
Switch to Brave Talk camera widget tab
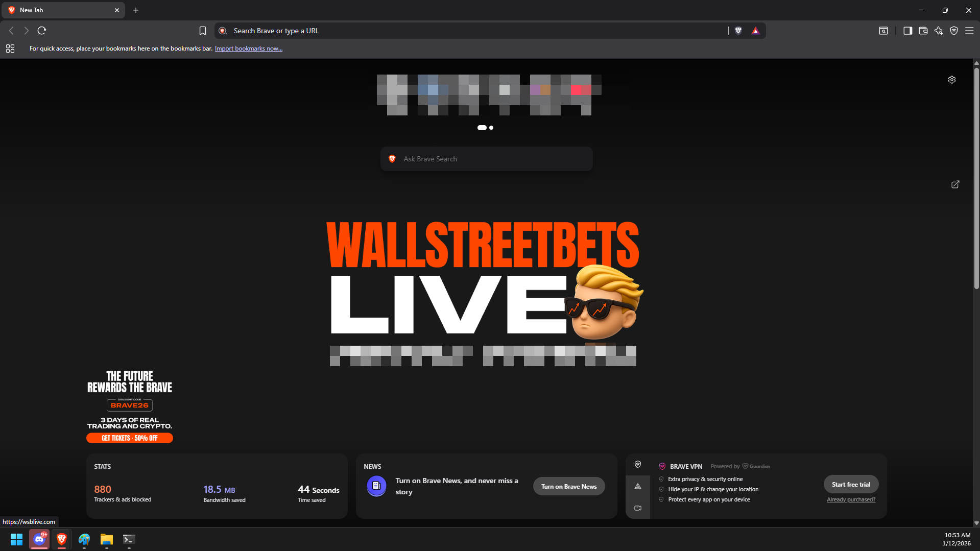pos(637,508)
